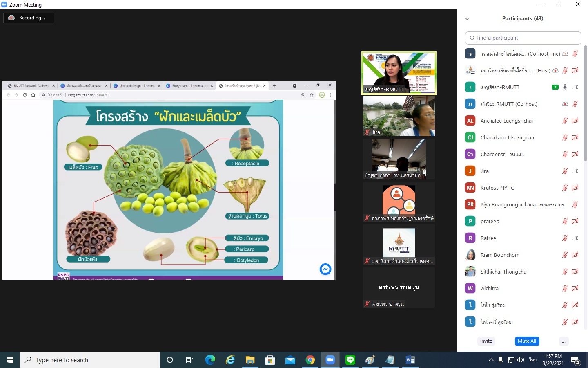Click Jira's muted microphone icon
588x368 pixels.
[565, 171]
